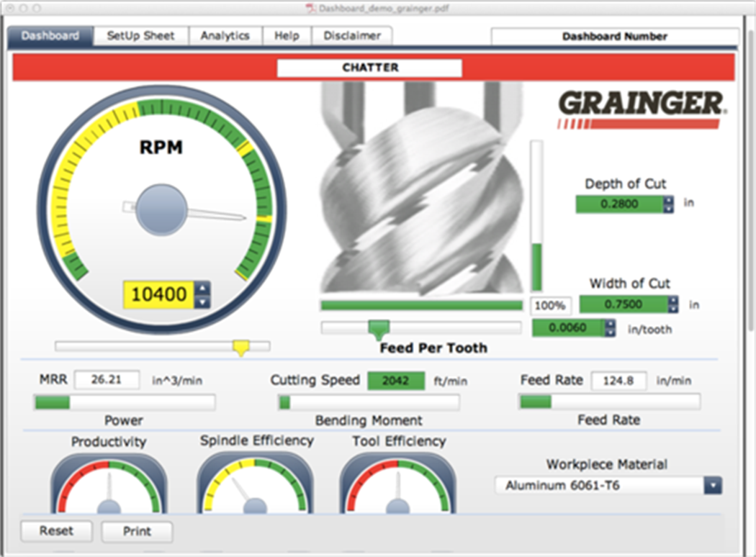Click the Feed Rate value 124.8
Viewport: 756px width, 557px height.
tap(618, 381)
